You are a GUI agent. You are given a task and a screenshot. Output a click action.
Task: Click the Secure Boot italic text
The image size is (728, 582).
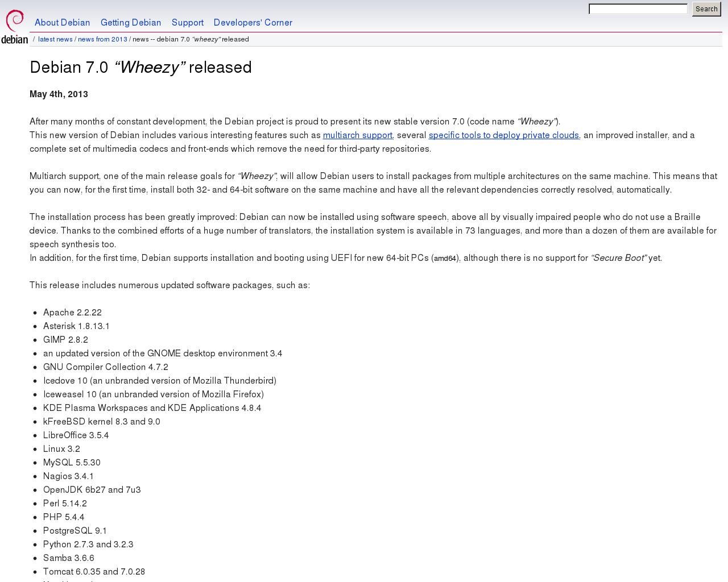[x=619, y=258]
